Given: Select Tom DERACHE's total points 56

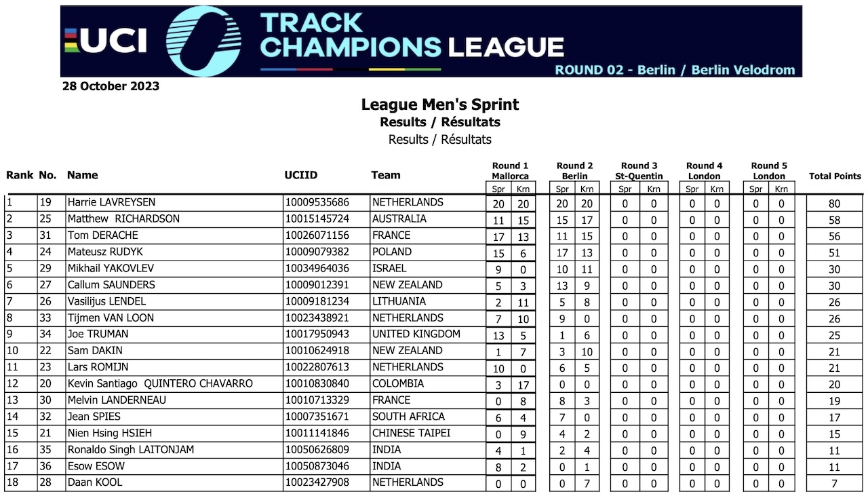Looking at the screenshot, I should tap(834, 236).
